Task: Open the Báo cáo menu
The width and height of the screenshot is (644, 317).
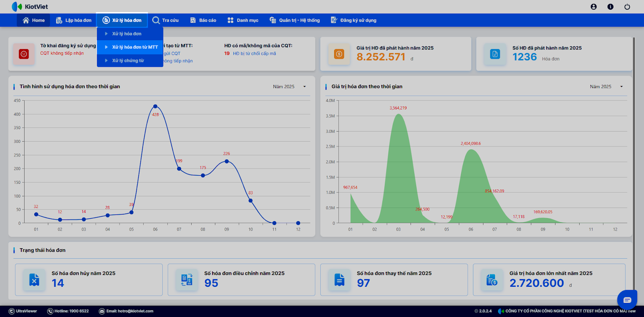Action: tap(203, 20)
